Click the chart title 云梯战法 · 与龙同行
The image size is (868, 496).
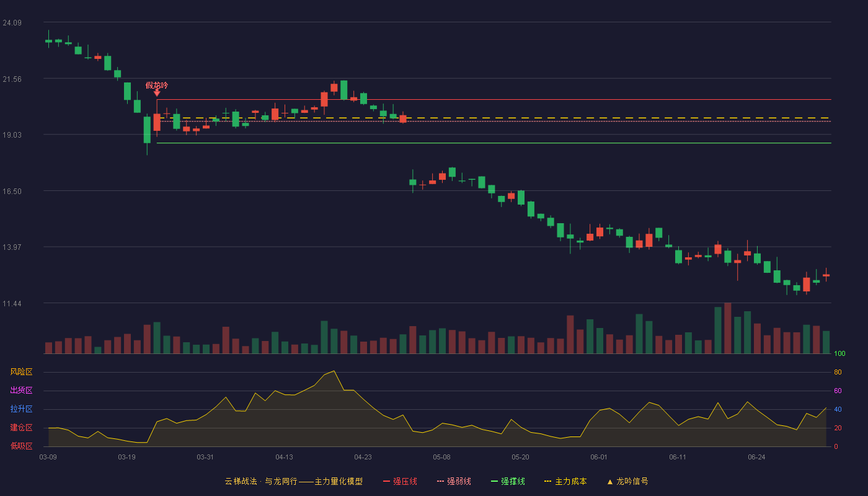(x=261, y=481)
